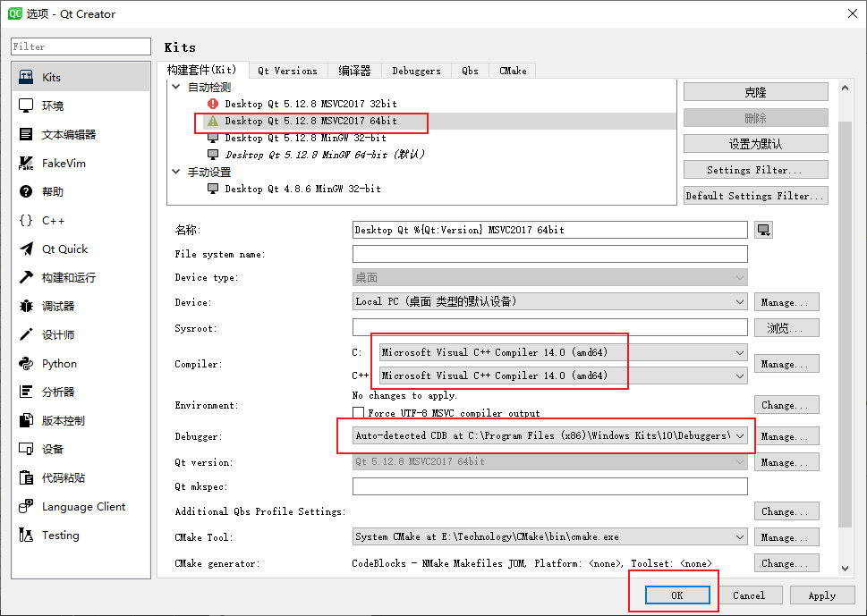Click the Qt Creator logo in title bar
The image size is (867, 616).
[x=15, y=13]
